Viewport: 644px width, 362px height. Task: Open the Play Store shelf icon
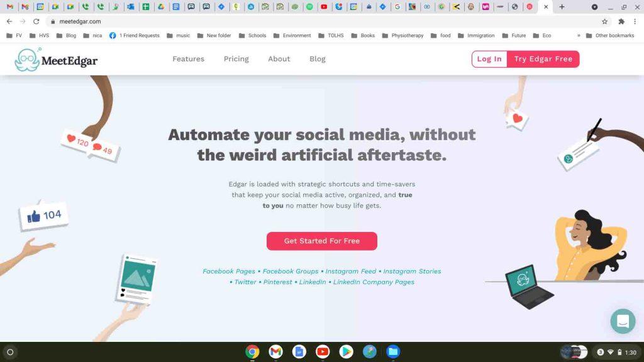point(346,351)
